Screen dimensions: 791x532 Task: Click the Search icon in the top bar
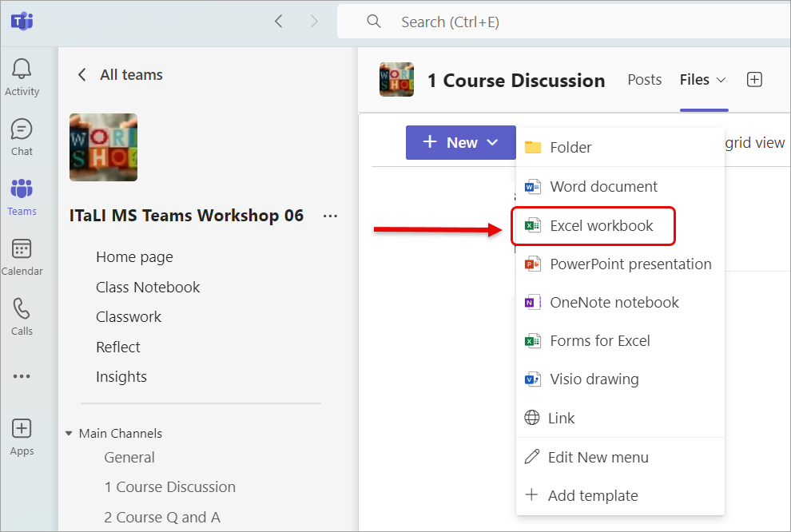tap(374, 21)
